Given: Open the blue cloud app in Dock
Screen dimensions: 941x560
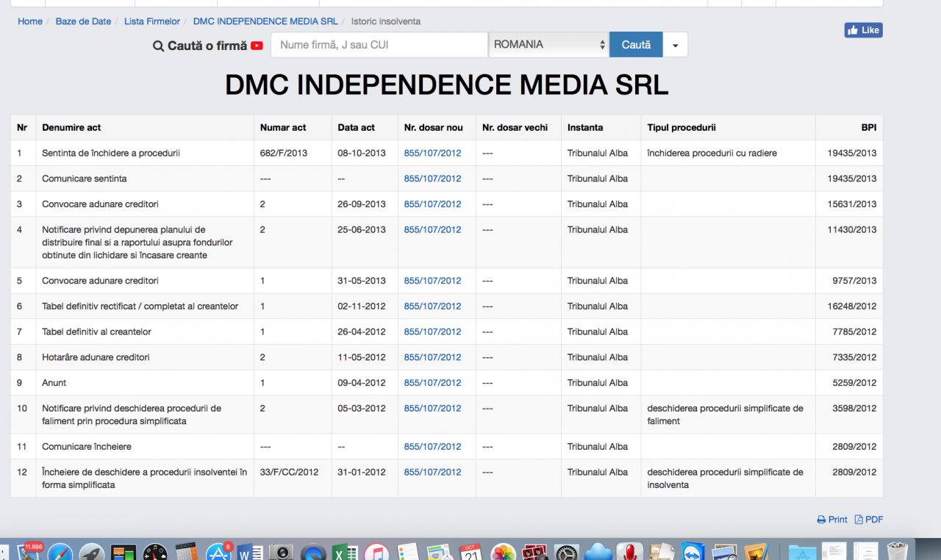Looking at the screenshot, I should [598, 552].
